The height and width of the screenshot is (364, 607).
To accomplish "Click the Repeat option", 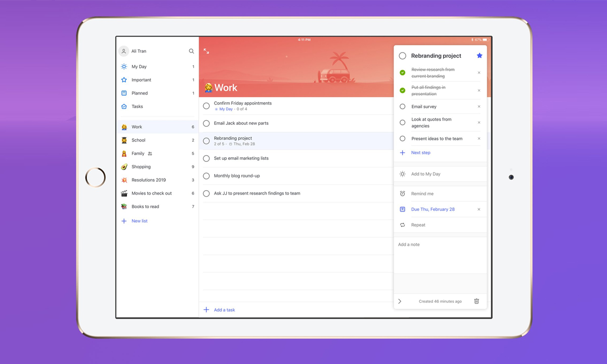I will pyautogui.click(x=418, y=225).
